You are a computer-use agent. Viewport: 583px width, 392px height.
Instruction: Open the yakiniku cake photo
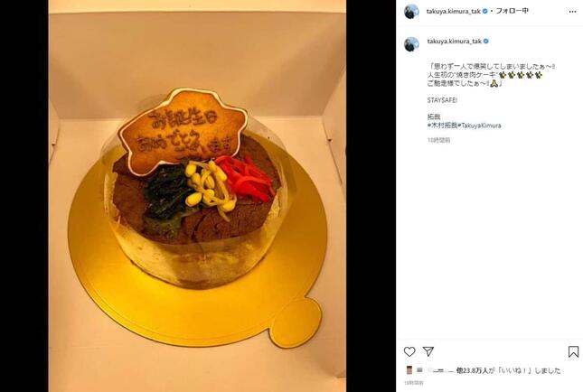(x=197, y=196)
